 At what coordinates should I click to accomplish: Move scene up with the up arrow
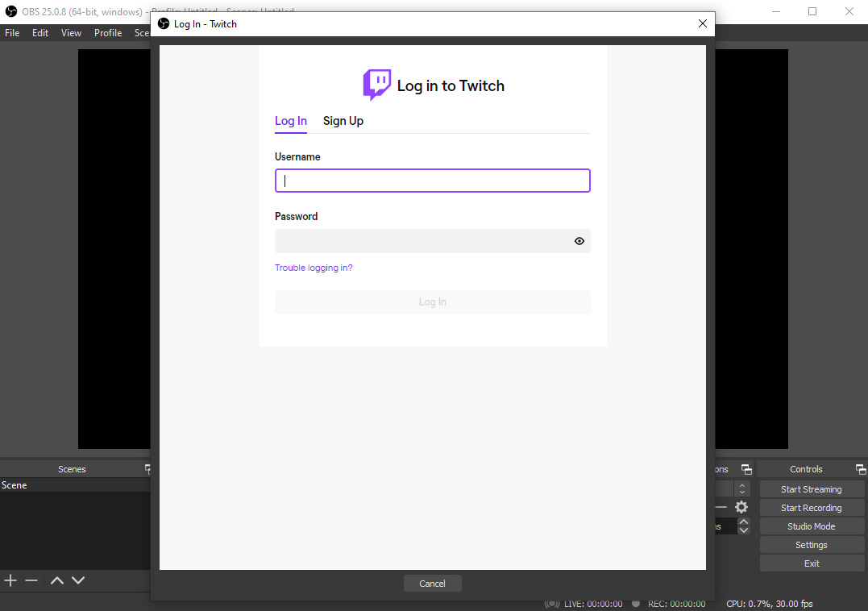pyautogui.click(x=57, y=580)
